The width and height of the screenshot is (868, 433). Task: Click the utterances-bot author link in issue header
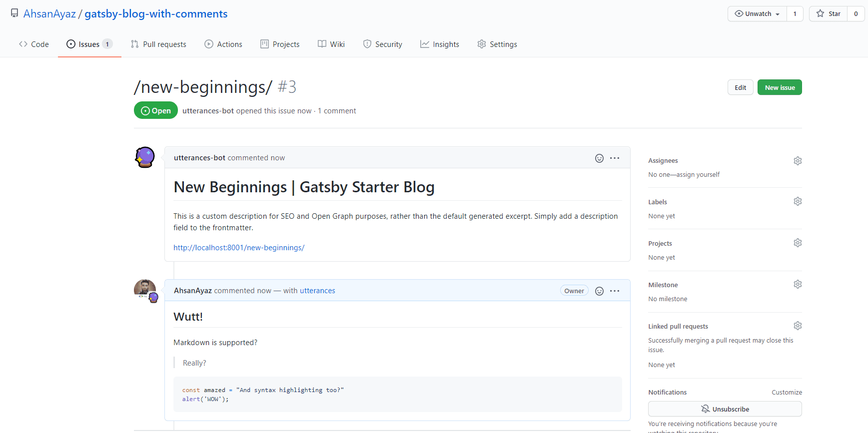pos(208,111)
